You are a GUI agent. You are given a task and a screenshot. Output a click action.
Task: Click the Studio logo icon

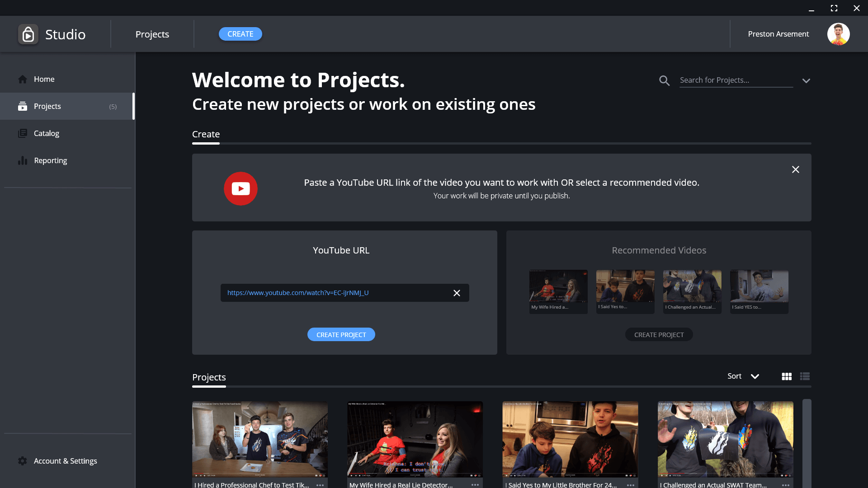[28, 34]
